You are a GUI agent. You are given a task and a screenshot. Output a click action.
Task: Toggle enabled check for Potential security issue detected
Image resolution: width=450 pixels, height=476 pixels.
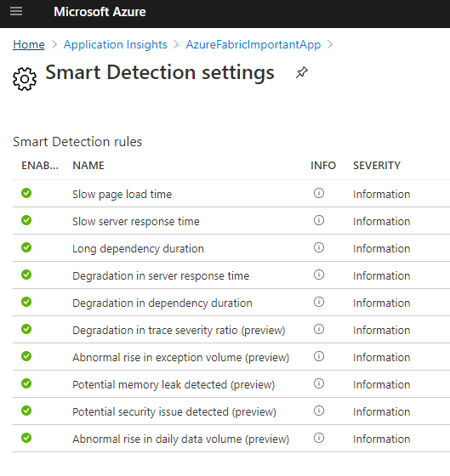pos(26,411)
